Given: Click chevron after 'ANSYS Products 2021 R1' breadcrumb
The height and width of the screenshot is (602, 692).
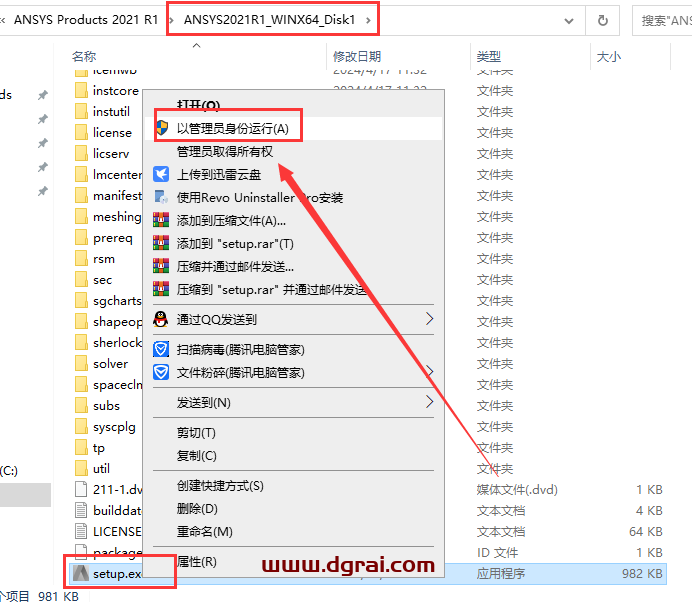Looking at the screenshot, I should tap(171, 20).
